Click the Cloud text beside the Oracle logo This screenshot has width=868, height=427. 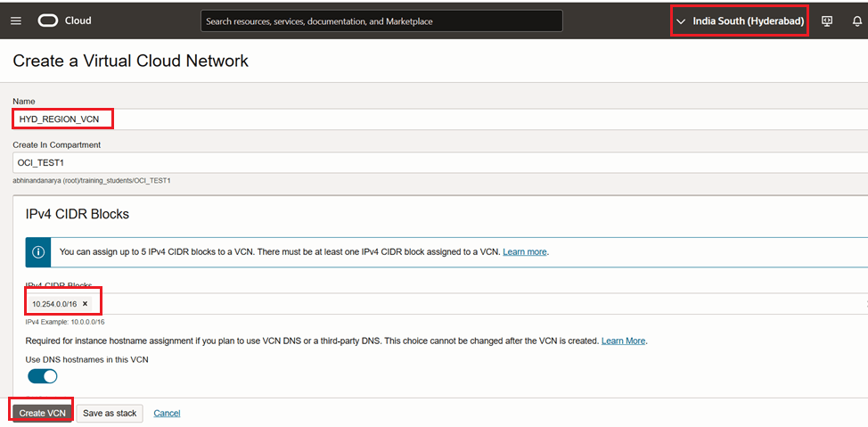click(78, 21)
